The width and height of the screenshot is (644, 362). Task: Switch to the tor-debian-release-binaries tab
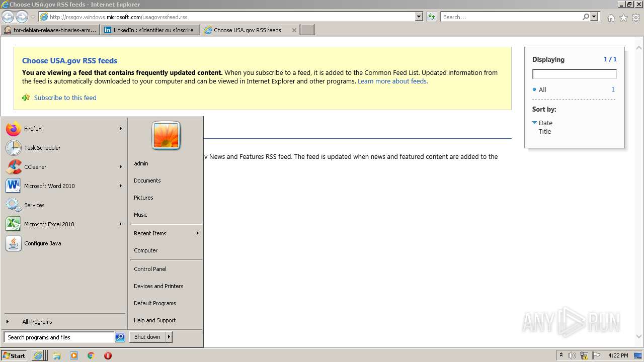(50, 30)
